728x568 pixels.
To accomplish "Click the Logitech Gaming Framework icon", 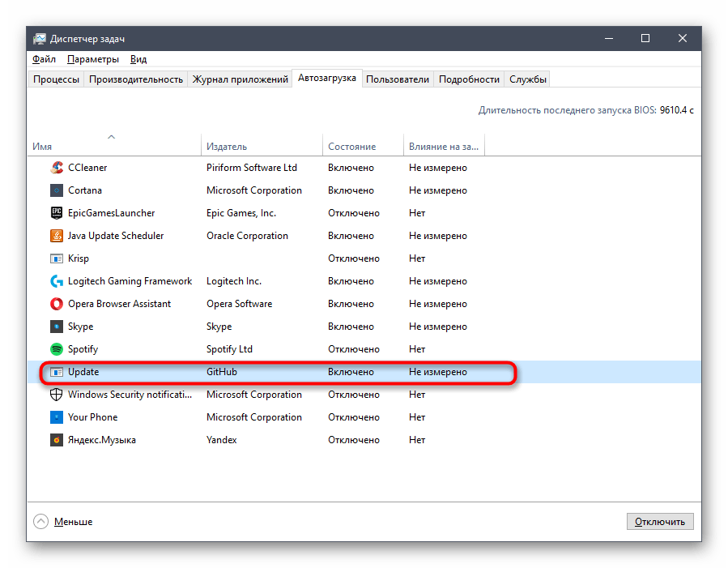I will 56,281.
